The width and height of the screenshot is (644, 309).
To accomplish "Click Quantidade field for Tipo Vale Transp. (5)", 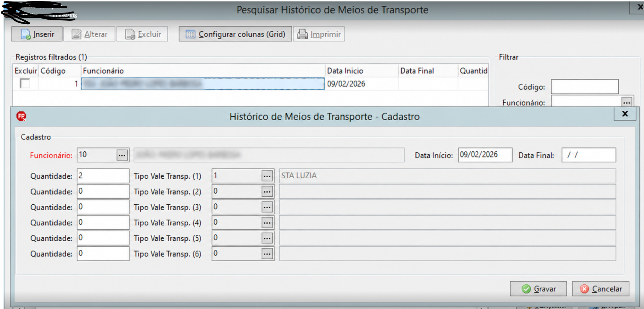I will [103, 238].
